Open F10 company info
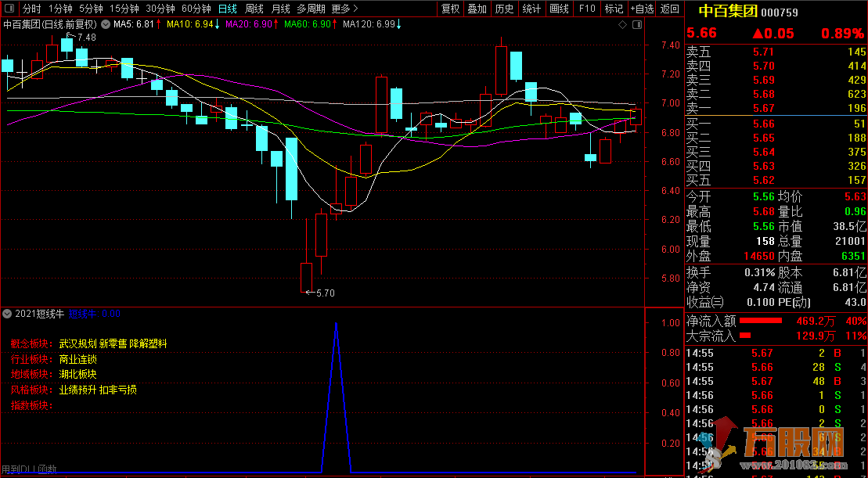Image resolution: width=868 pixels, height=478 pixels. click(587, 9)
